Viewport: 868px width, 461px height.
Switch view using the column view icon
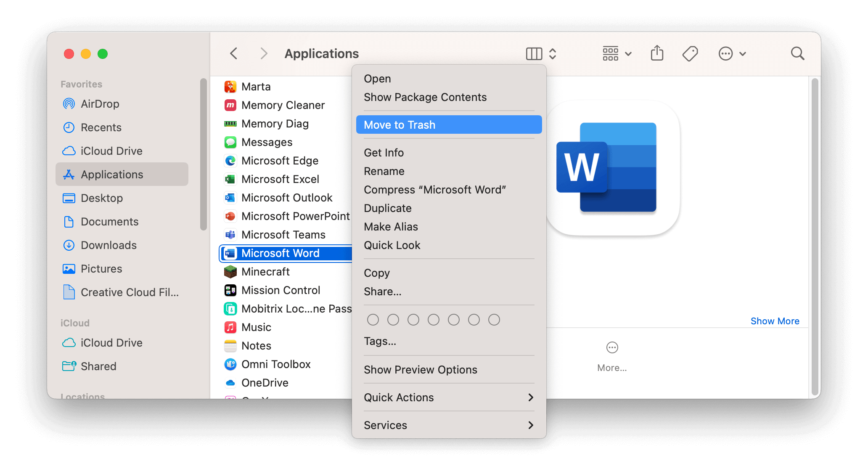pos(534,54)
